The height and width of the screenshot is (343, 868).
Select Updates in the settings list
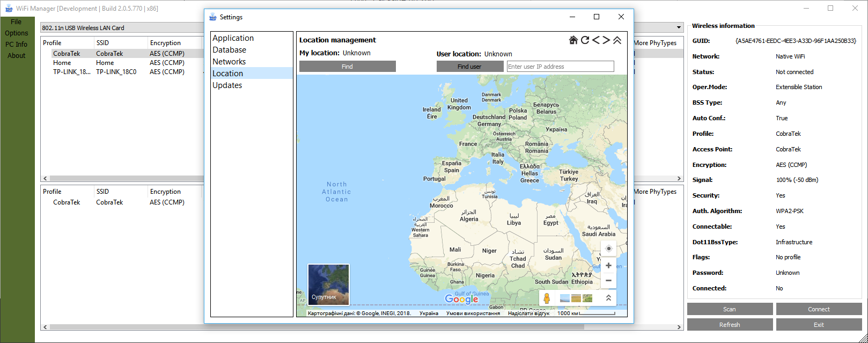pos(227,85)
